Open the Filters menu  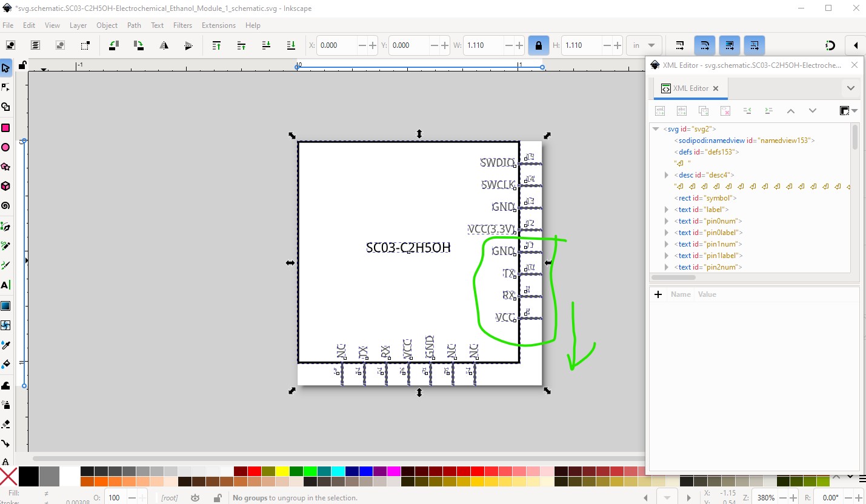pos(182,25)
